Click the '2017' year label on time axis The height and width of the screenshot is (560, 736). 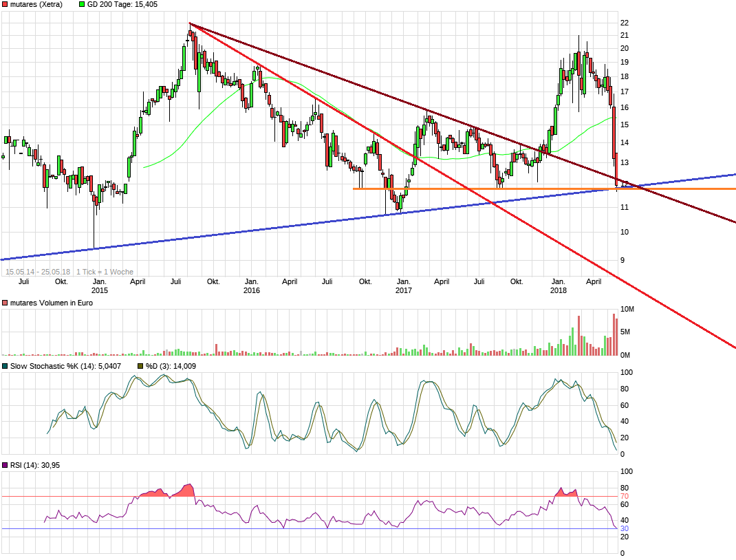[x=404, y=290]
